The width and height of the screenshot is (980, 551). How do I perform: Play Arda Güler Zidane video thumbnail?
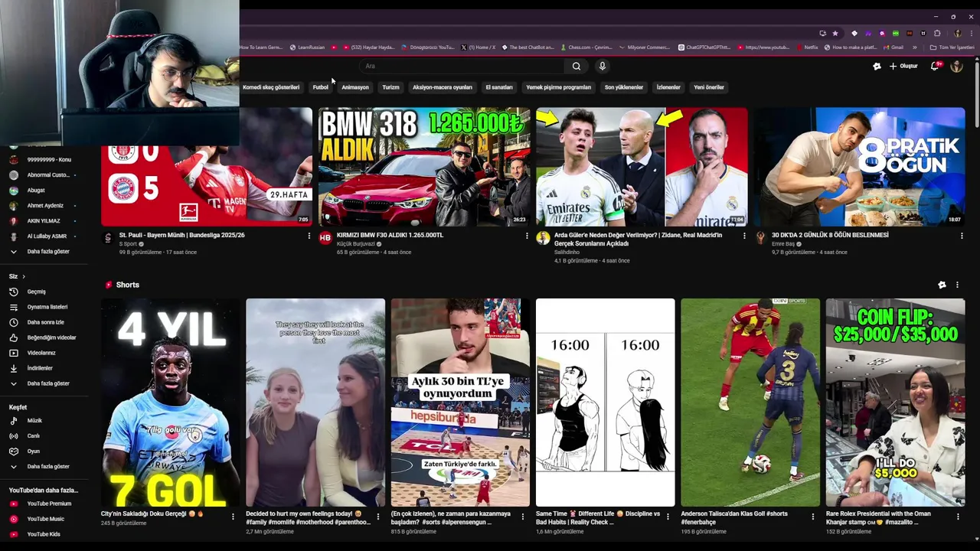tap(642, 167)
